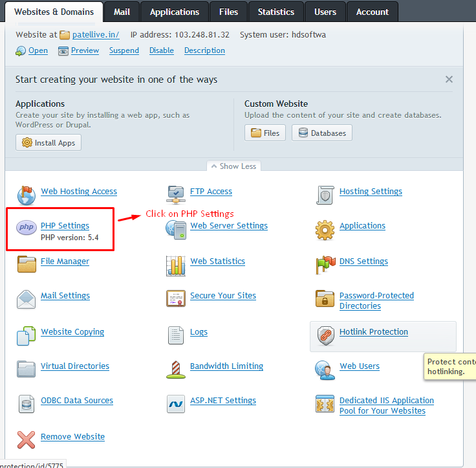Click the ASP.NET Settings icon
The width and height of the screenshot is (476, 468).
coord(176,403)
